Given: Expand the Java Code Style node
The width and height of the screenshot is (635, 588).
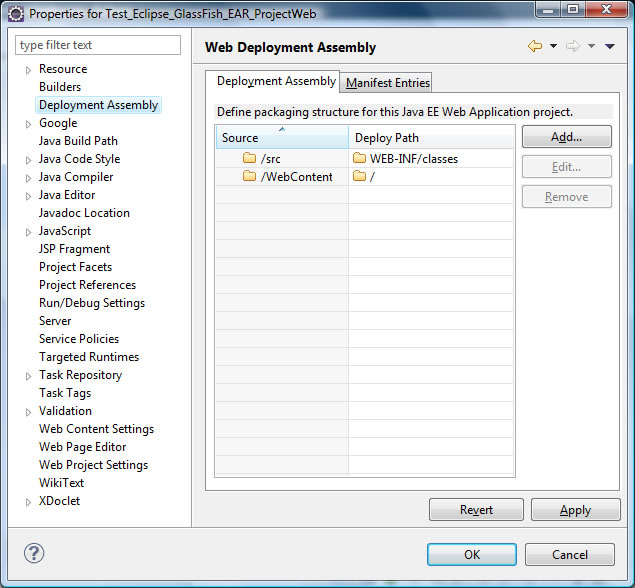Looking at the screenshot, I should point(28,160).
